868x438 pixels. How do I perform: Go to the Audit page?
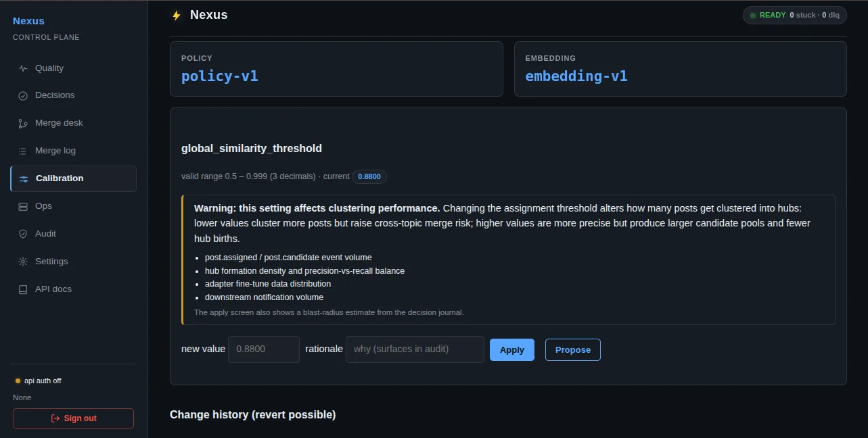[73, 234]
